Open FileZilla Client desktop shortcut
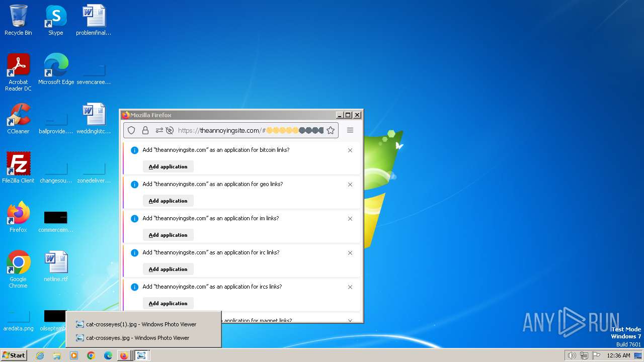Screen dimensions: 644x362 18,168
